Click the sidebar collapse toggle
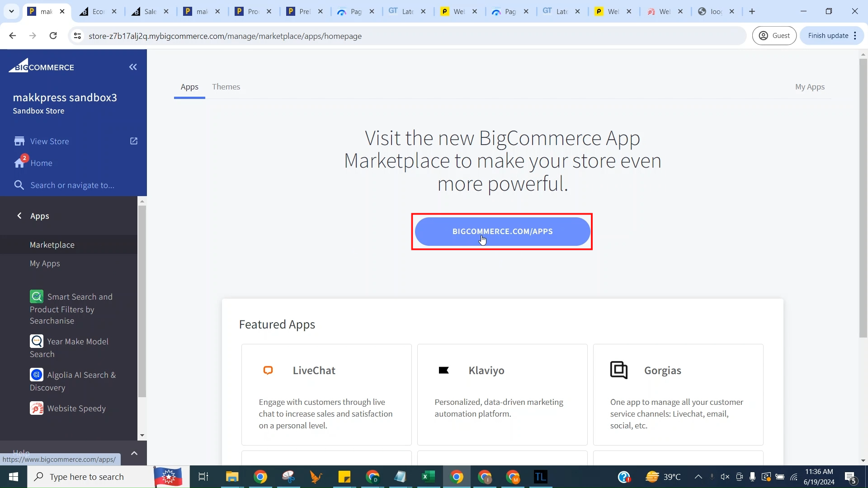The height and width of the screenshot is (488, 868). pos(132,66)
